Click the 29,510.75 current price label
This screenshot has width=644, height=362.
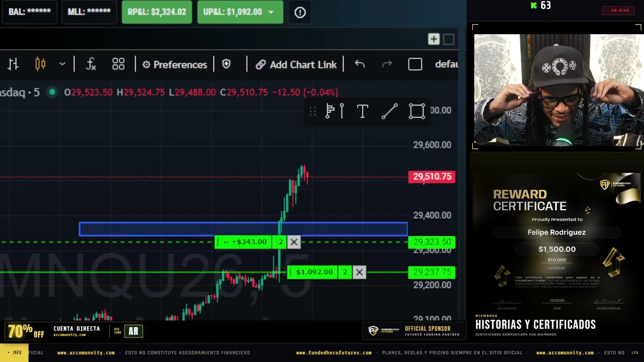[x=432, y=176]
